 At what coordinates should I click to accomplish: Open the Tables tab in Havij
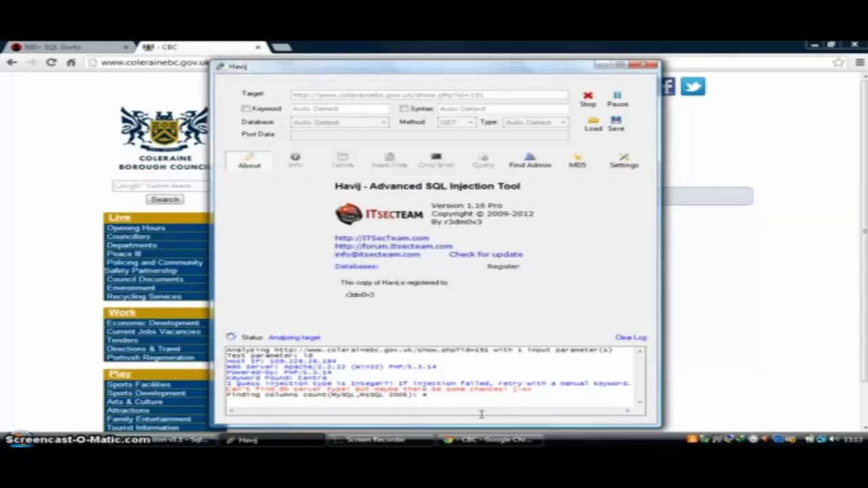click(x=342, y=161)
